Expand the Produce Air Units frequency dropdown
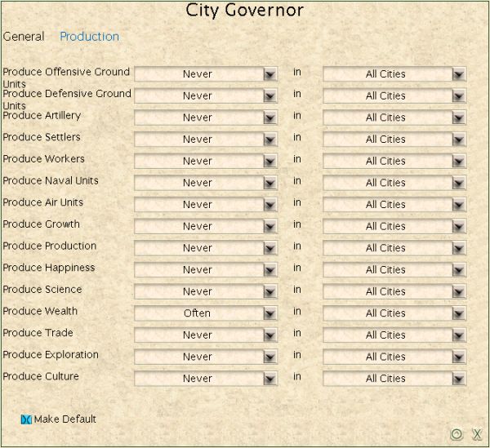 (205, 205)
